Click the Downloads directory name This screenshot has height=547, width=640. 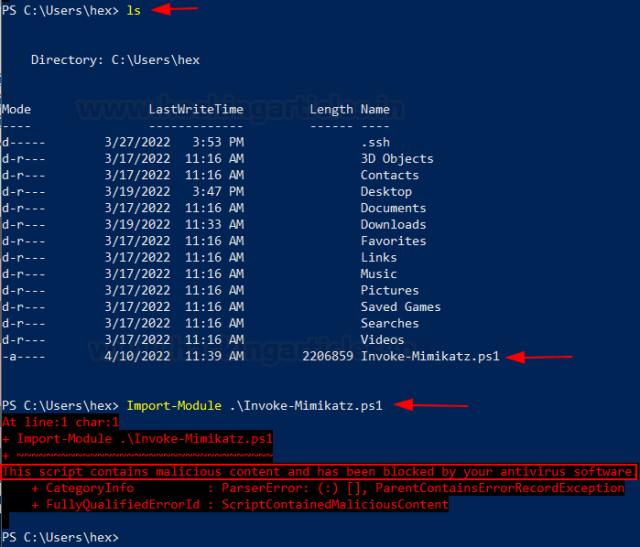coord(393,224)
